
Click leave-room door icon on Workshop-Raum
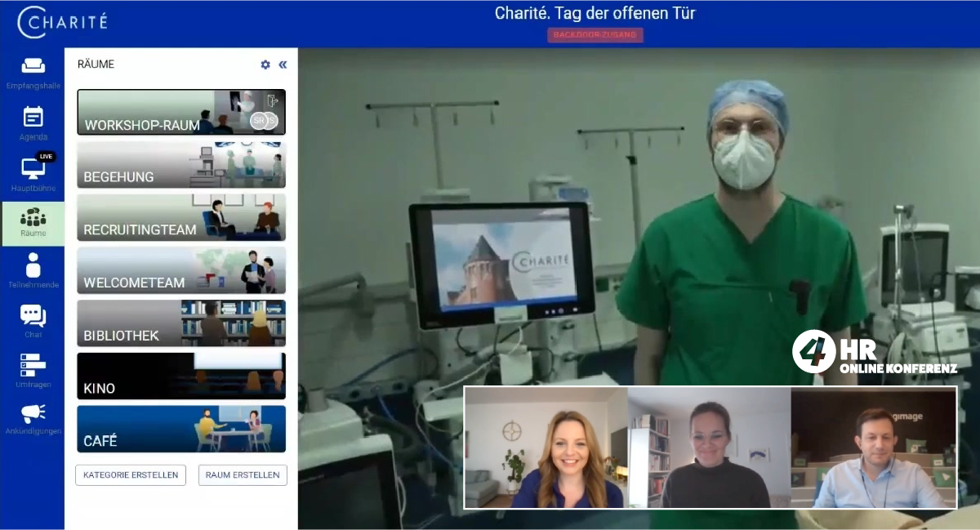(273, 101)
